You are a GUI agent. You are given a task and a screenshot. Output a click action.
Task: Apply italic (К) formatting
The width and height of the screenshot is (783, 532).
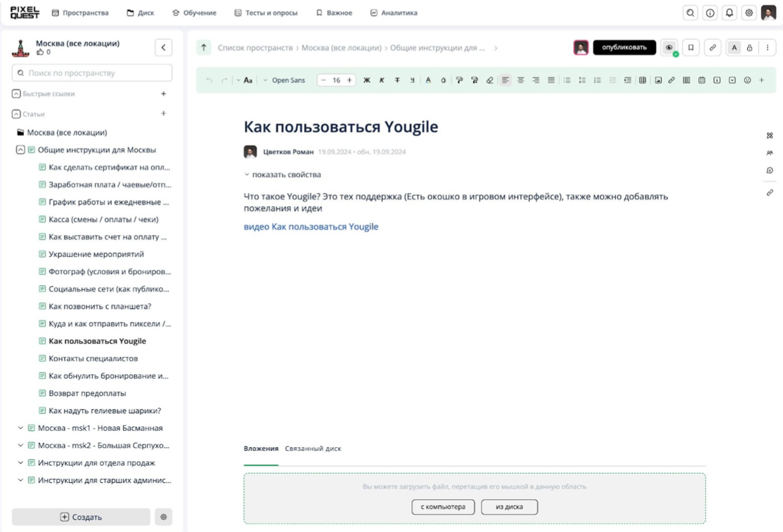(382, 80)
